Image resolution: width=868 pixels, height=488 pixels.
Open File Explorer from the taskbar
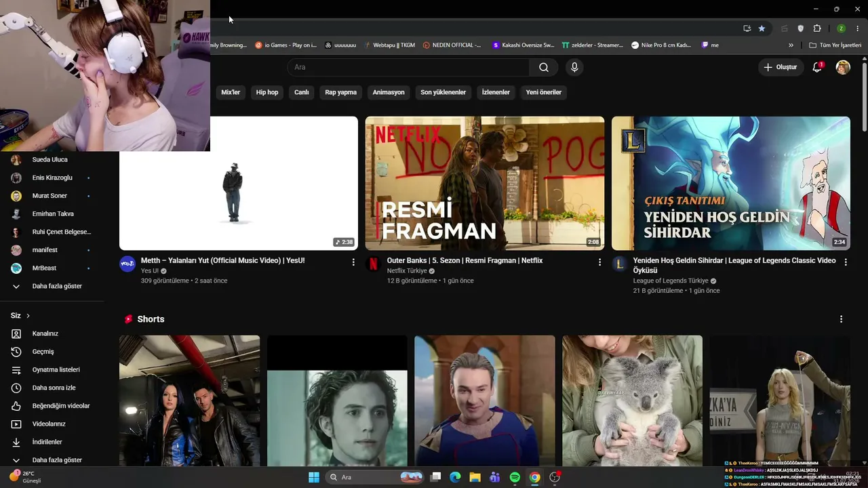click(x=475, y=477)
